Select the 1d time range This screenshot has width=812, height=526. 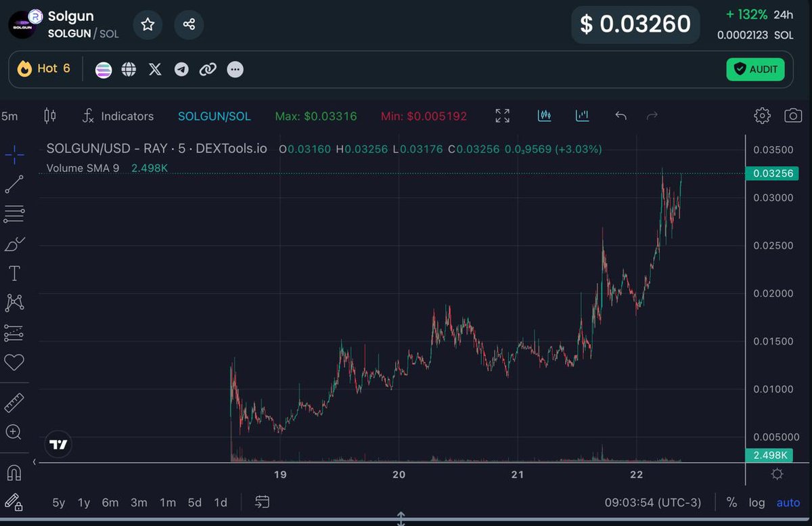click(221, 503)
